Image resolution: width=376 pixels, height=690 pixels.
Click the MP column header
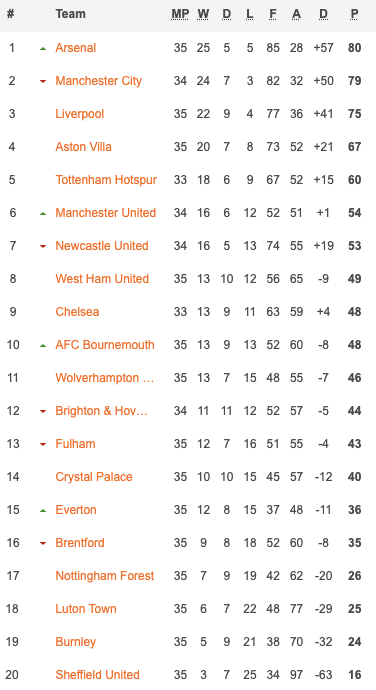[180, 14]
